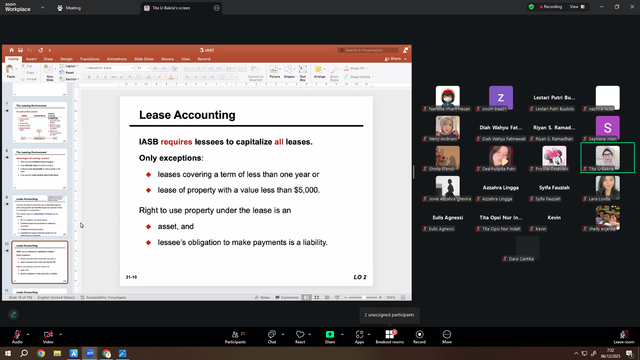Choose font color swatch

coord(171,77)
